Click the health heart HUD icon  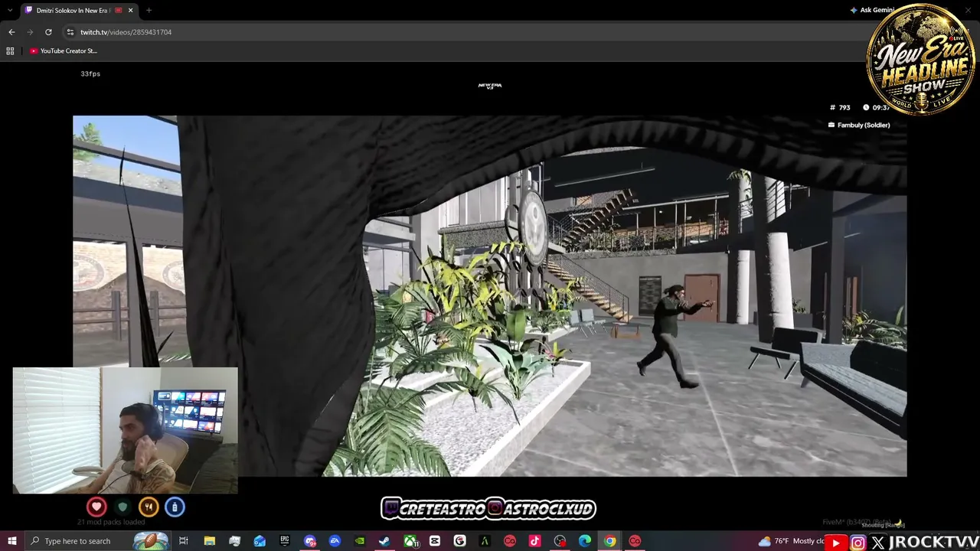[x=96, y=507]
